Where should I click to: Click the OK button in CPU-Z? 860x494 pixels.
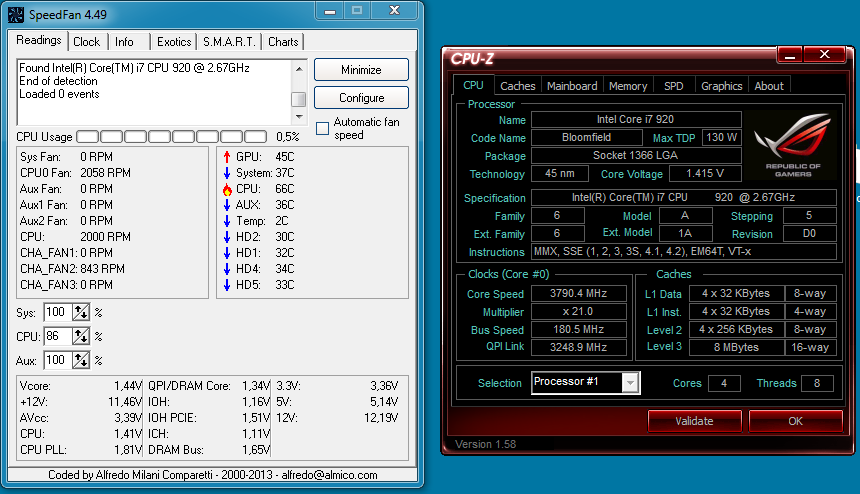795,421
